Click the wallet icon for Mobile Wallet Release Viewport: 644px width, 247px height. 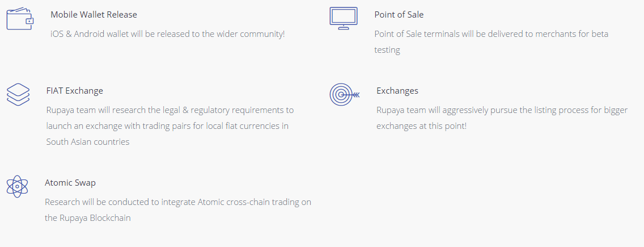(x=20, y=19)
